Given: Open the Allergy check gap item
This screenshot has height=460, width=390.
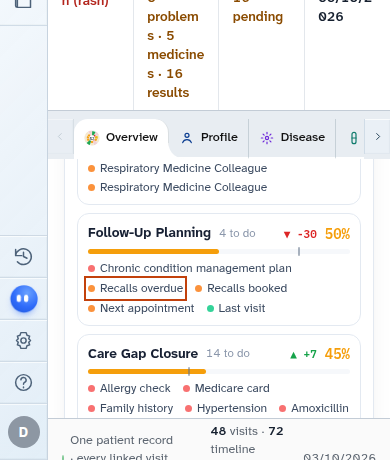Looking at the screenshot, I should tap(129, 388).
